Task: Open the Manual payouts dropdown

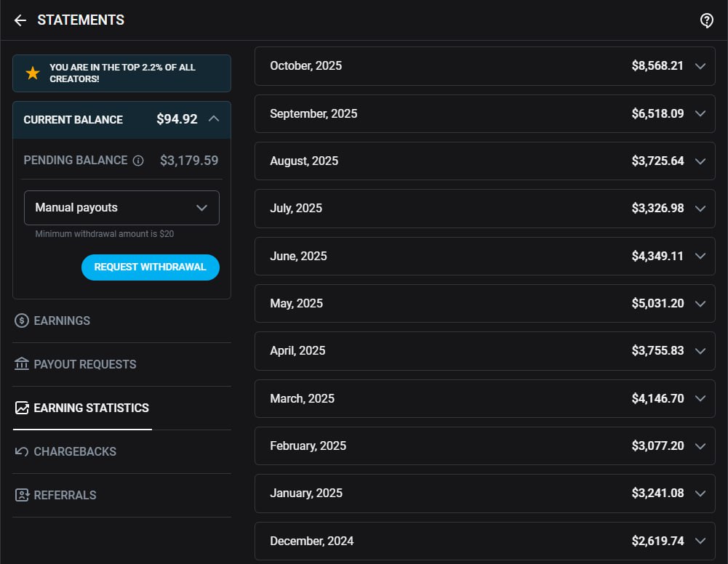Action: (121, 208)
